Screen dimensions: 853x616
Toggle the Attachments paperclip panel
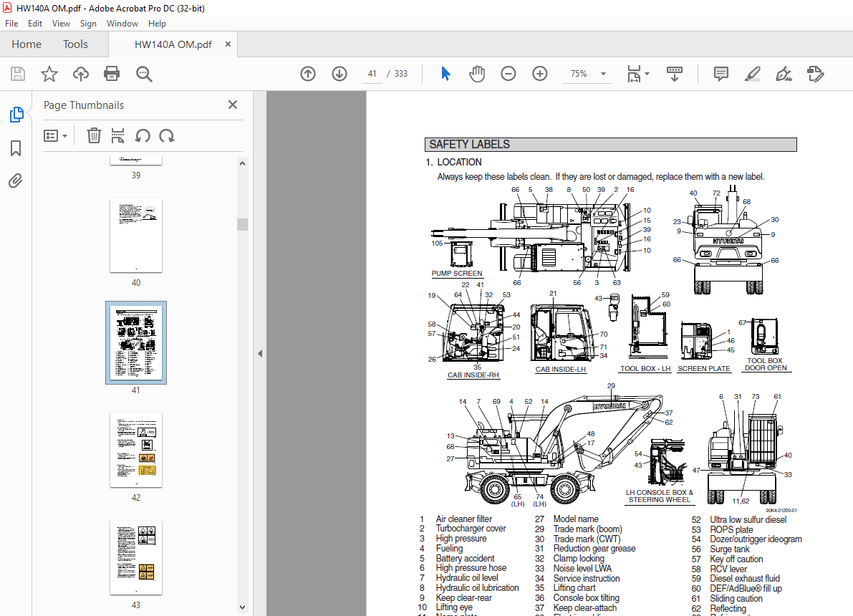pyautogui.click(x=16, y=181)
